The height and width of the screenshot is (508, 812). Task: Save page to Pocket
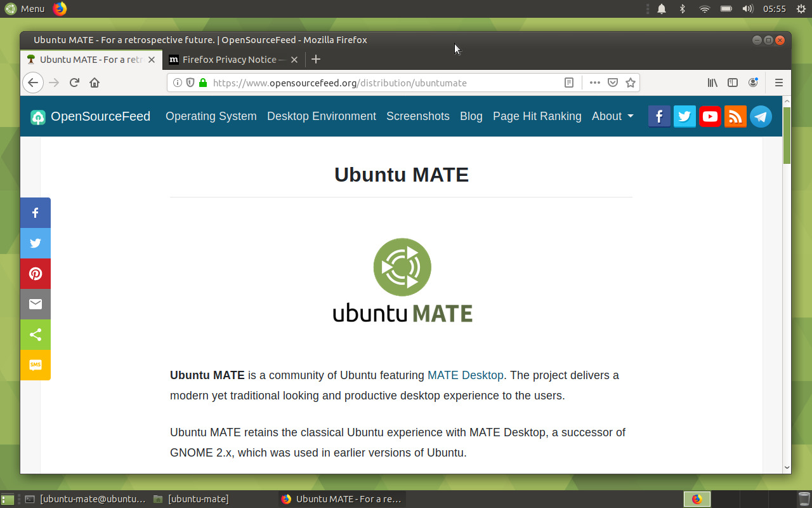click(x=613, y=83)
